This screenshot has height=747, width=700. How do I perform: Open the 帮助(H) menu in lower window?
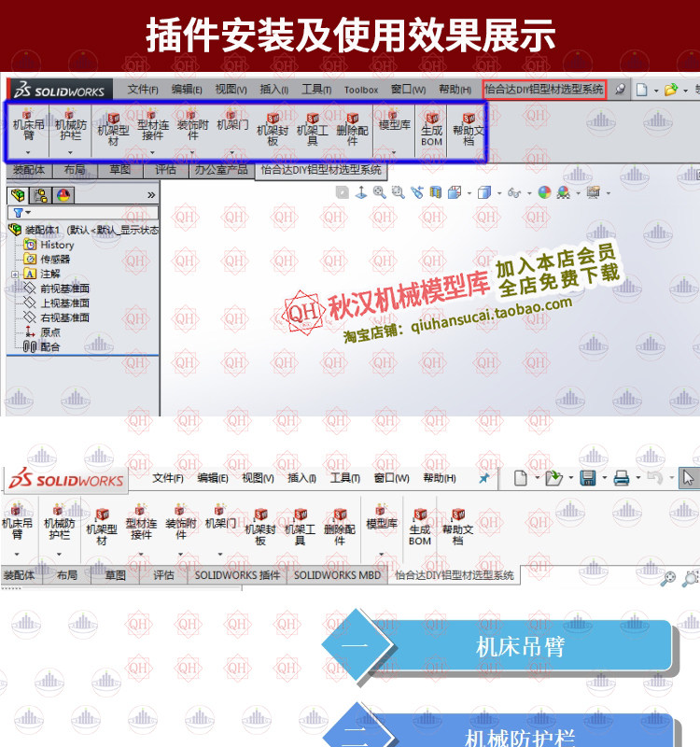(x=440, y=478)
